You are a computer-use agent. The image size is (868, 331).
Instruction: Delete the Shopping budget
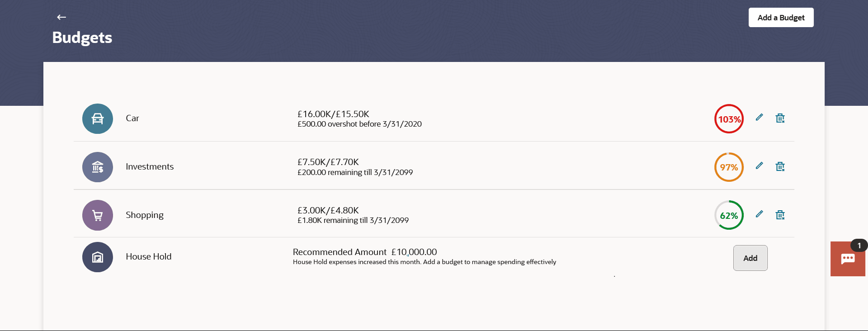click(x=780, y=215)
